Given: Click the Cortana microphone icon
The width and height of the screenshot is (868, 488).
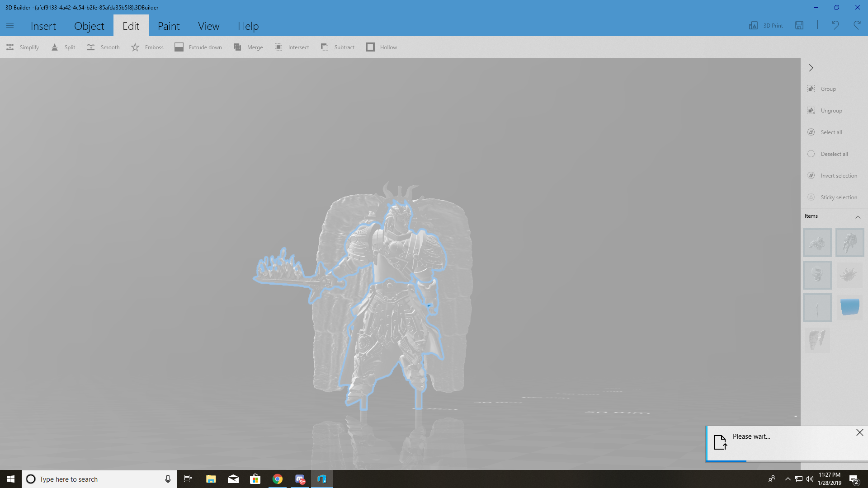Looking at the screenshot, I should click(x=168, y=479).
